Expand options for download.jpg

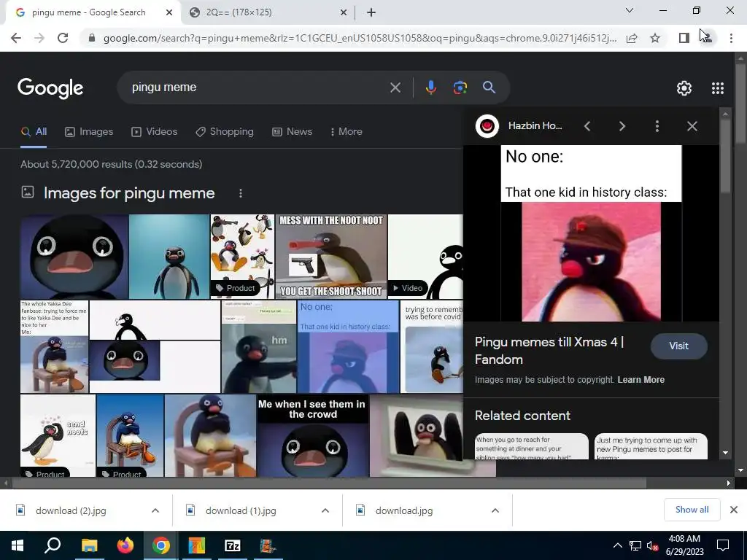tap(495, 510)
